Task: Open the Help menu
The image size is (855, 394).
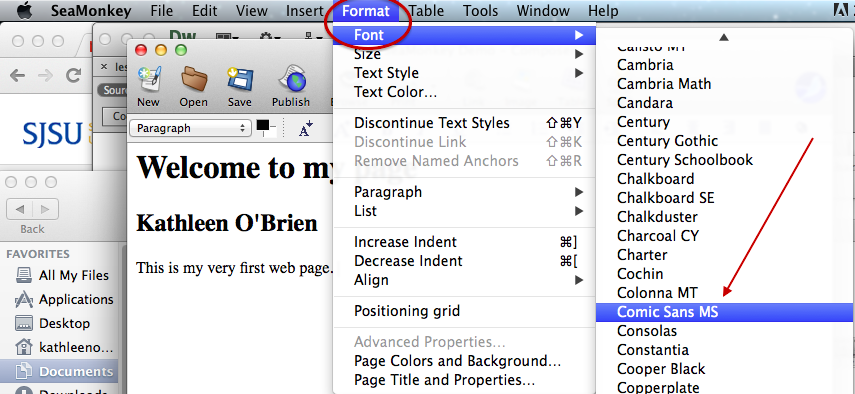Action: tap(603, 11)
